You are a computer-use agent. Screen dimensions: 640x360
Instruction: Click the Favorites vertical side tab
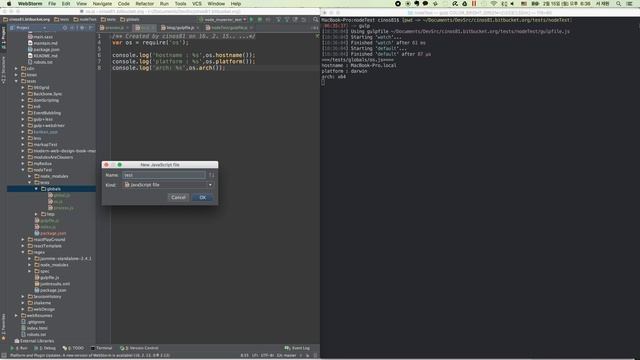pos(3,327)
